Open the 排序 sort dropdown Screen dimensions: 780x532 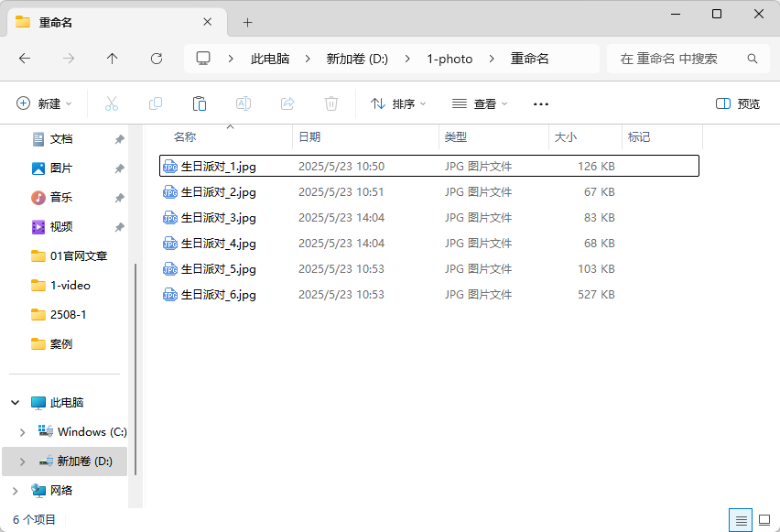click(398, 103)
